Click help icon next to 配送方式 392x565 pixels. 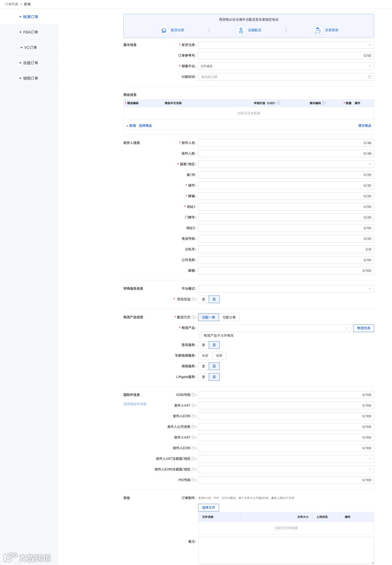[x=193, y=317]
